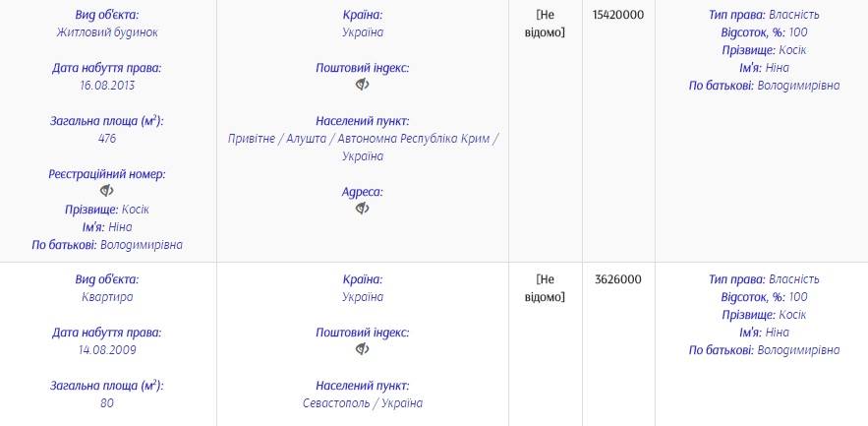Click Не відомо in the apartment row
Screen dimensions: 868x426
pyautogui.click(x=550, y=288)
